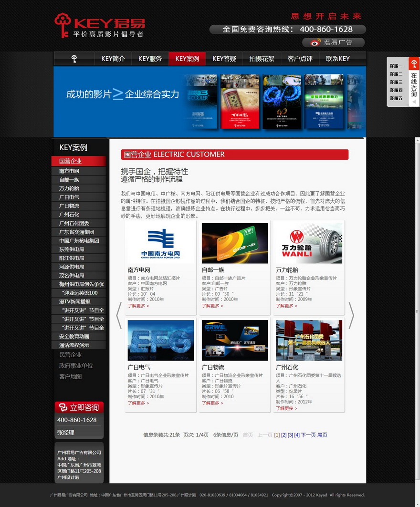Contact 客服一 in online chat widget
Image resolution: width=420 pixels, height=507 pixels.
[x=396, y=66]
